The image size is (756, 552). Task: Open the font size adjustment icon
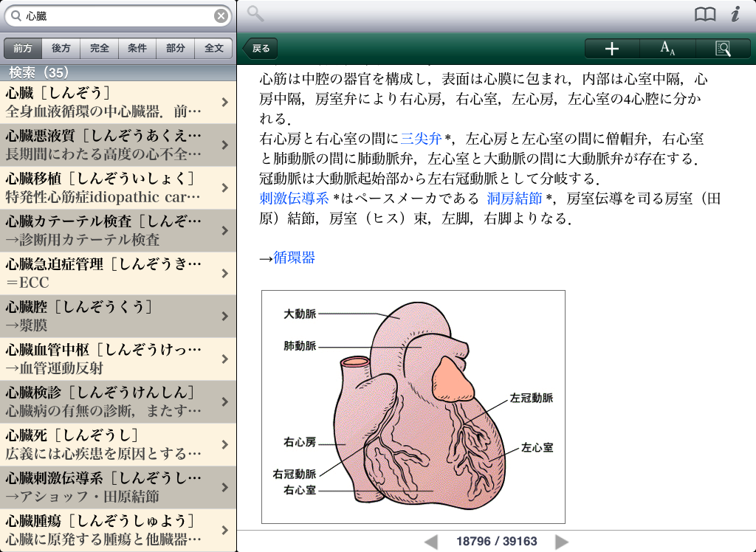(667, 49)
